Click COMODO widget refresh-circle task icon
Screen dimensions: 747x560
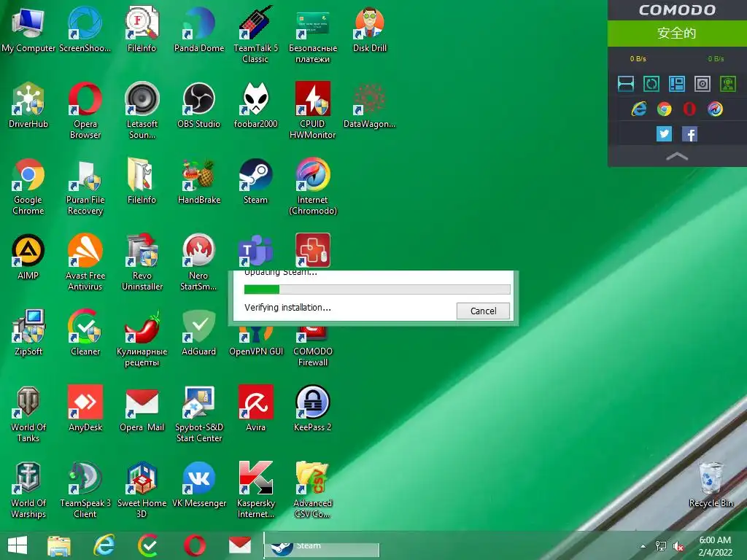click(x=651, y=84)
